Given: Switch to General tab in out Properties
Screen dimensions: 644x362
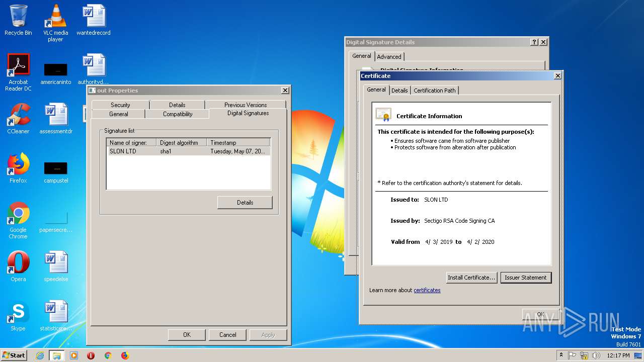Looking at the screenshot, I should [x=119, y=114].
